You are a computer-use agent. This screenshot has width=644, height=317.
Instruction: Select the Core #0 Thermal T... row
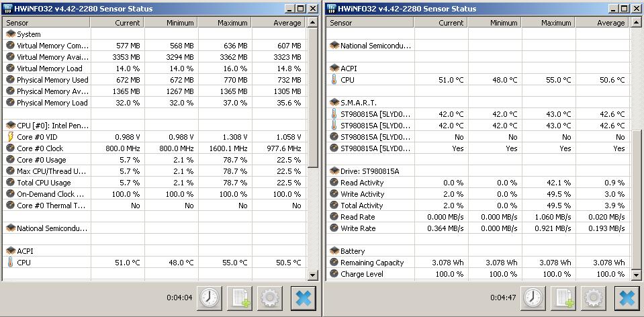click(154, 206)
